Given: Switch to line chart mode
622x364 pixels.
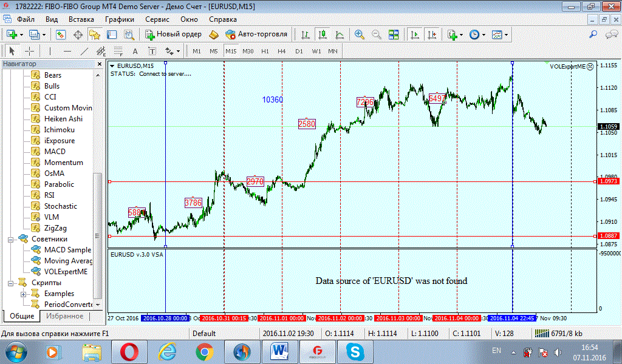Looking at the screenshot, I should tap(340, 35).
